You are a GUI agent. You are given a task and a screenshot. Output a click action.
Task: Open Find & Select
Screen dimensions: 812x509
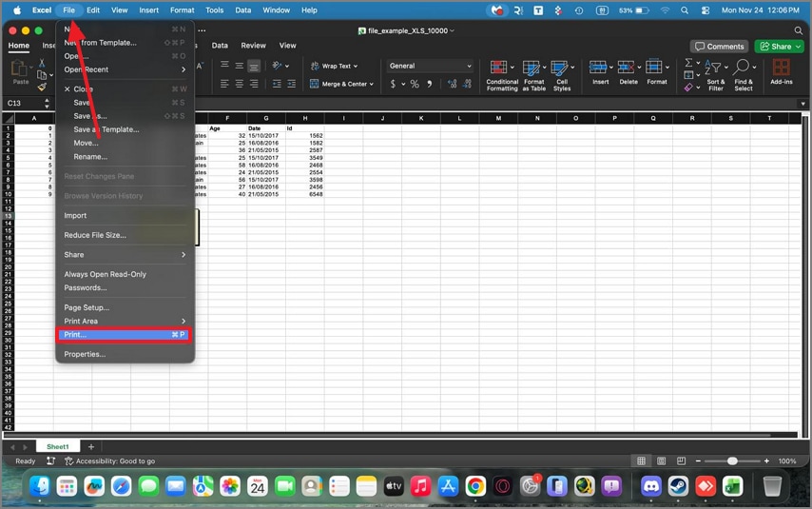(x=744, y=76)
